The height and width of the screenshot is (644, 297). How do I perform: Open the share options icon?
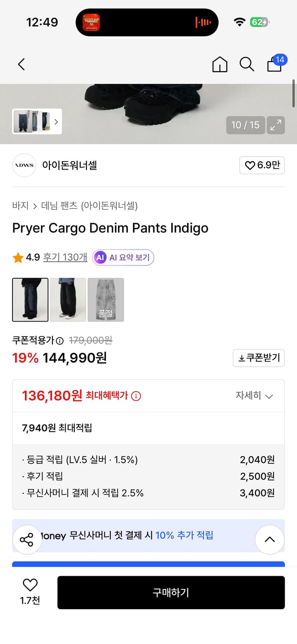point(27,540)
